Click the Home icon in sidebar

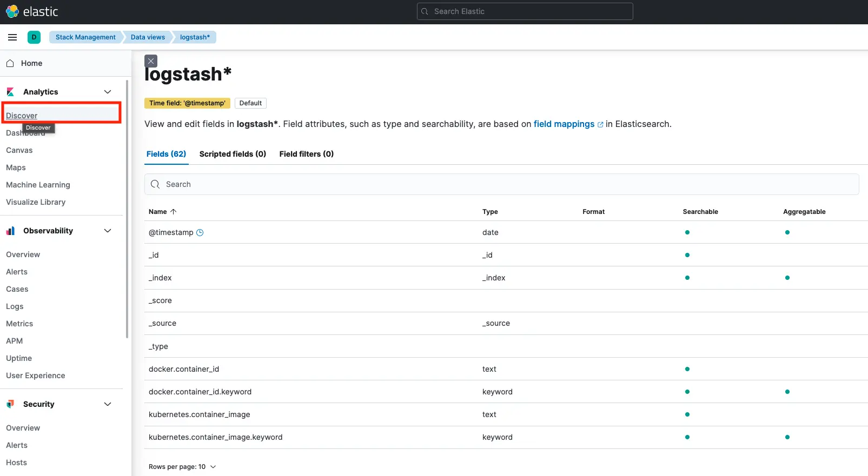point(10,63)
